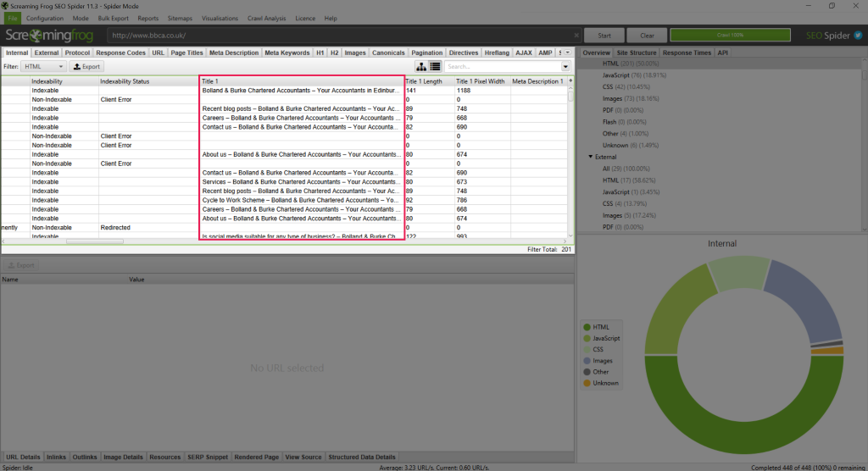Viewport: 868px width, 471px height.
Task: Select JavaScript in the Overview list
Action: [622, 75]
